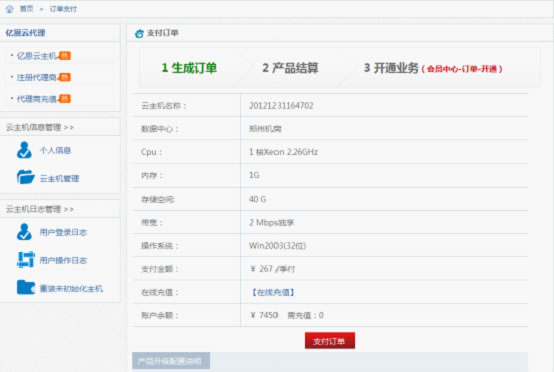The image size is (554, 372).
Task: Click the Cpu label
Action: coord(152,152)
